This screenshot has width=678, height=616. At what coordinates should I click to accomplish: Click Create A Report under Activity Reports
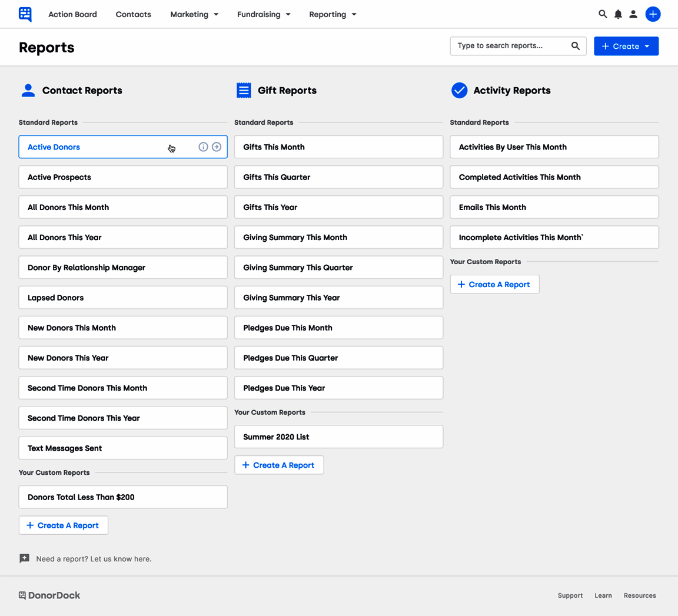click(494, 285)
